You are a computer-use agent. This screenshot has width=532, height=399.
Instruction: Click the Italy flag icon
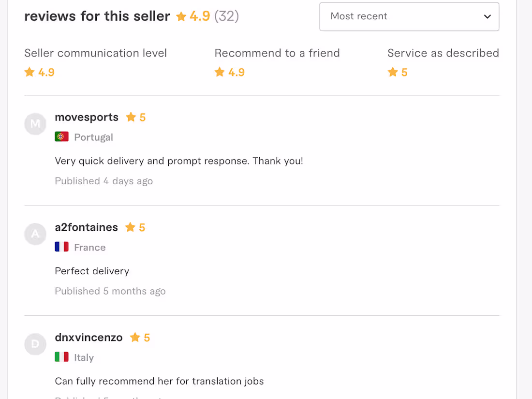click(61, 357)
